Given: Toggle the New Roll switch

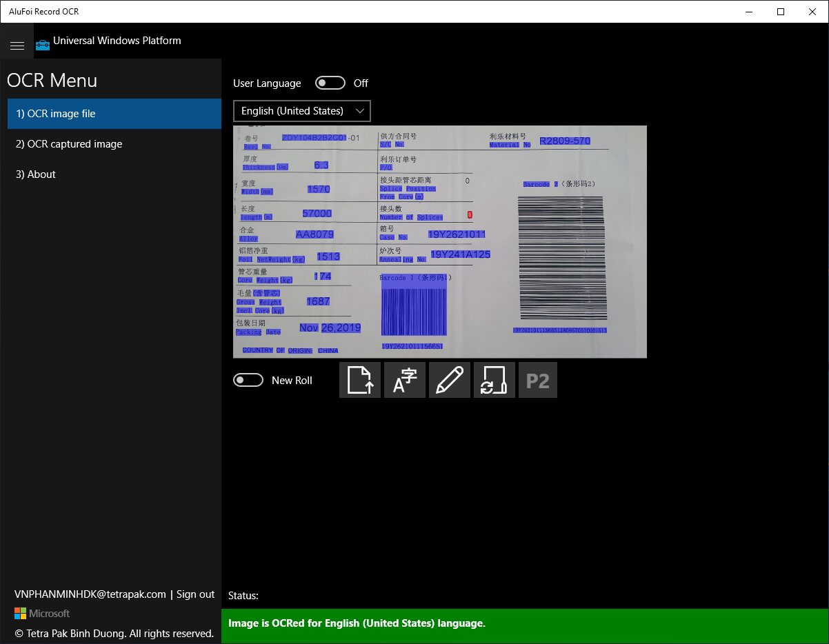Looking at the screenshot, I should 248,380.
